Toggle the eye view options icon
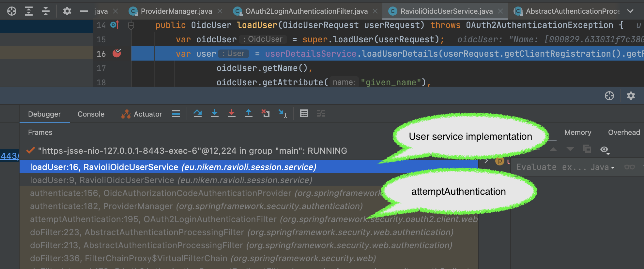Image resolution: width=644 pixels, height=269 pixels. 605,150
